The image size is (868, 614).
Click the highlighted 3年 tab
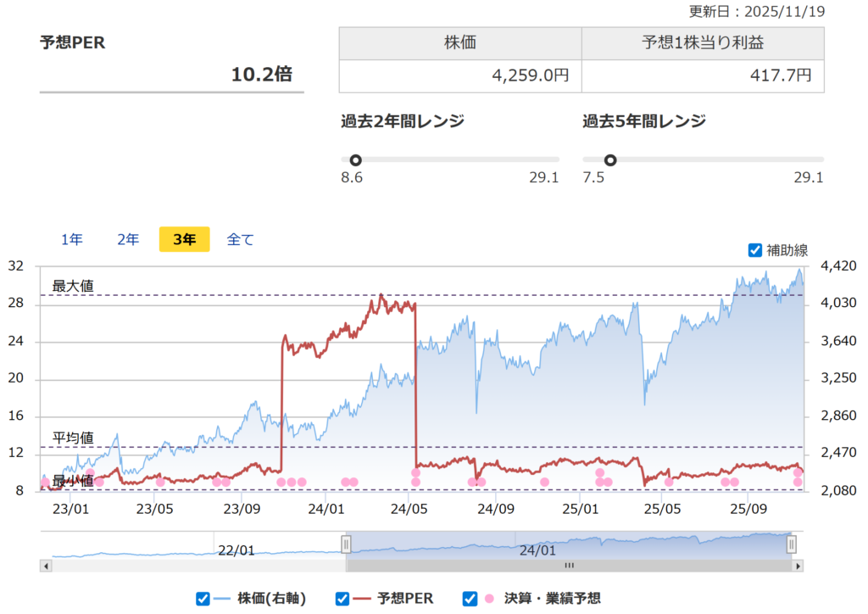click(x=184, y=239)
